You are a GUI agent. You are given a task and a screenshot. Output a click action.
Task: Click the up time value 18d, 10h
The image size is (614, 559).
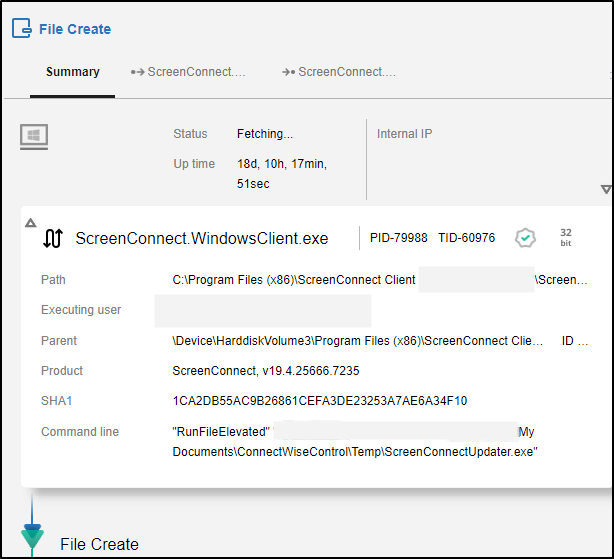[282, 173]
